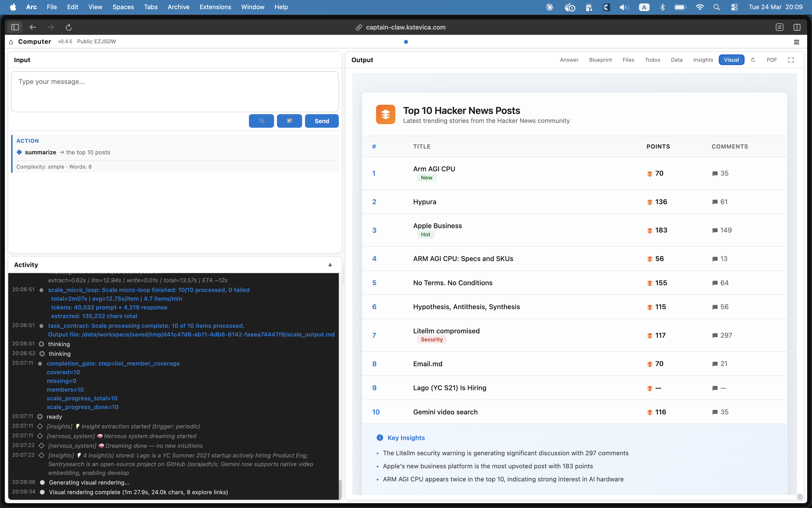The image size is (812, 508).
Task: Click the captain-claw.kstevica.com address bar
Action: pos(406,28)
